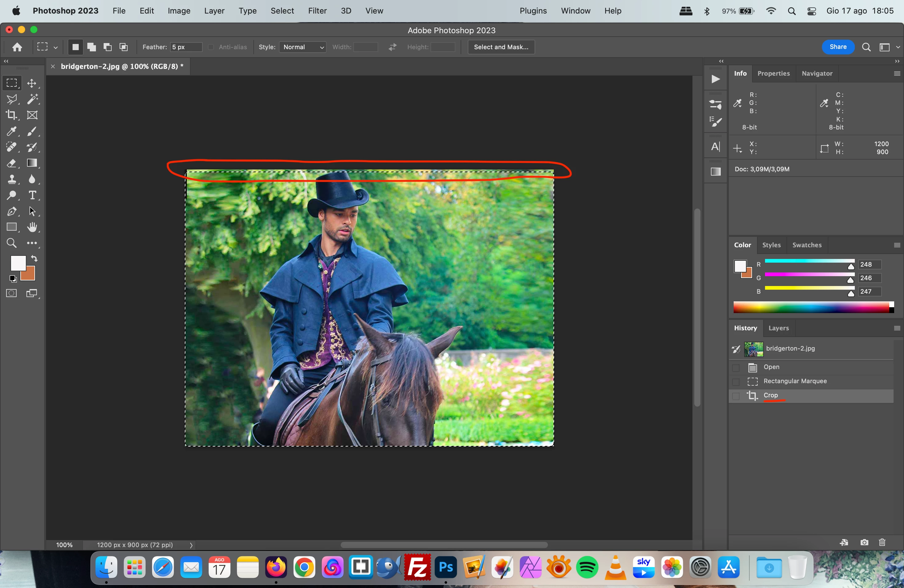Screen dimensions: 904x588
Task: Open the History panel options menu
Action: click(x=897, y=328)
